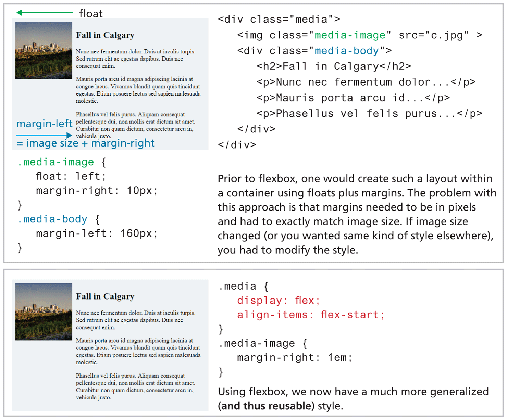Viewport: 507px width, 420px height.
Task: Click the blue "margin-left" annotation label
Action: coord(45,124)
